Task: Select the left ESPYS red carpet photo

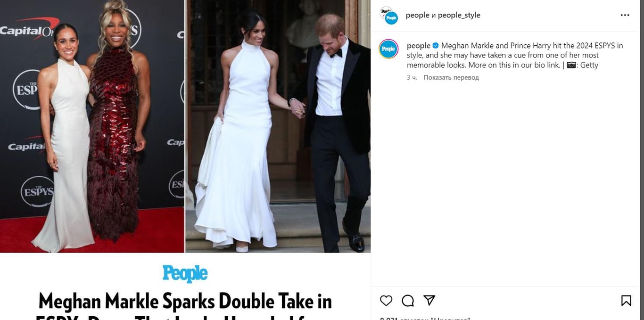Action: [92, 126]
